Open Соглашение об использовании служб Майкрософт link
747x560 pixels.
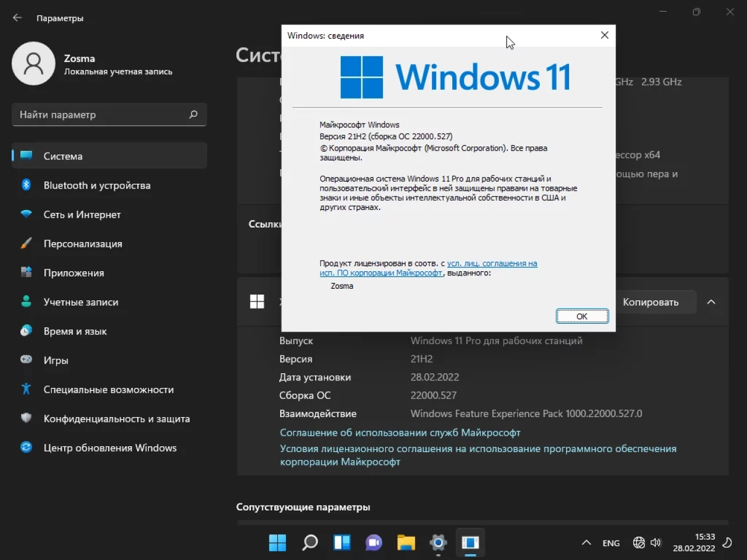pos(400,432)
